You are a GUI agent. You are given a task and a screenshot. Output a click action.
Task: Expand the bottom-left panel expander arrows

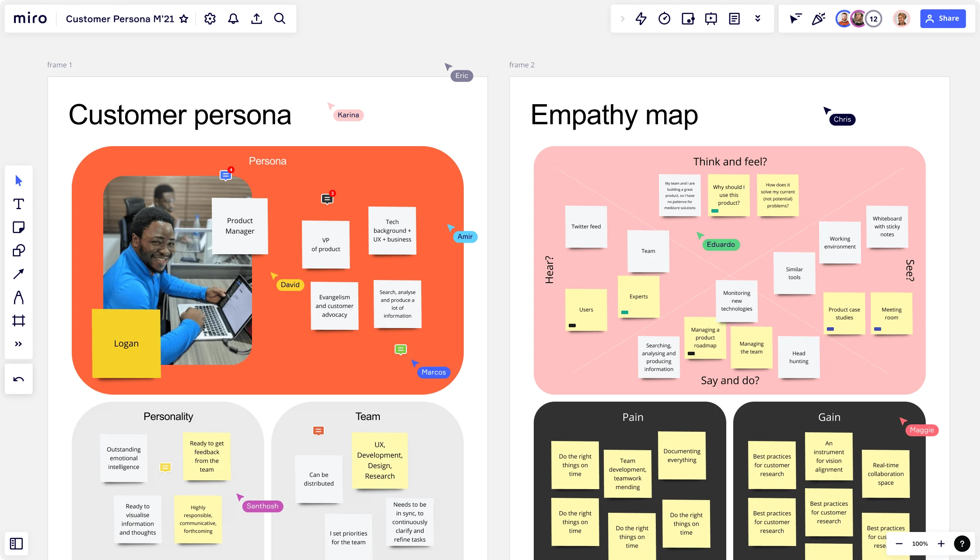[x=18, y=345]
